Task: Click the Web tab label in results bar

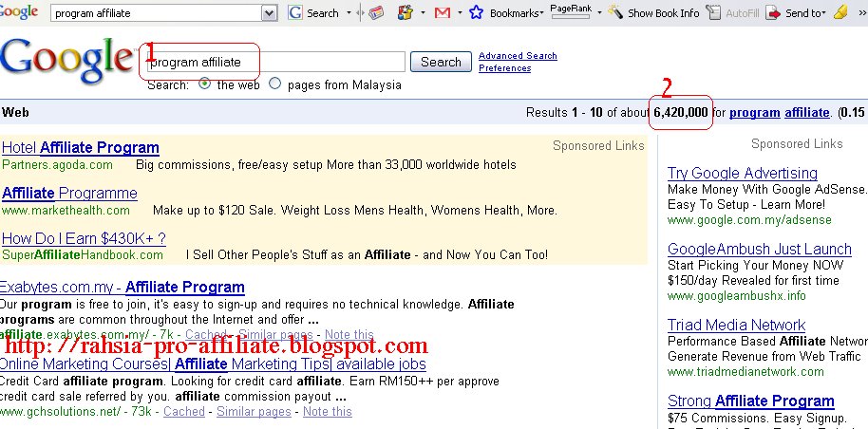Action: (x=15, y=112)
